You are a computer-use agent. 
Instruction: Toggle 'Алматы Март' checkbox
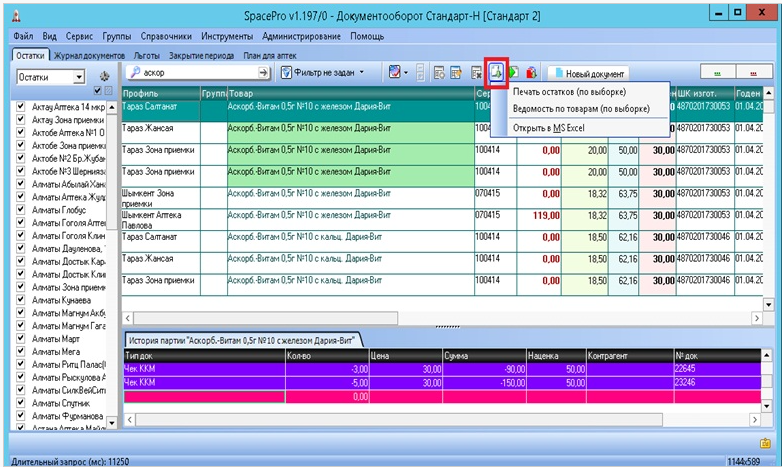tap(20, 338)
